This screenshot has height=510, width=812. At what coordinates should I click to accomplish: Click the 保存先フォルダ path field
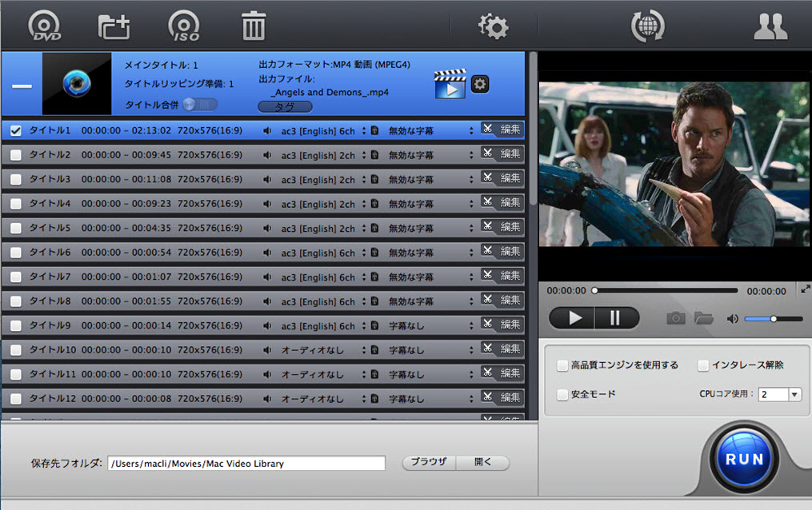246,463
